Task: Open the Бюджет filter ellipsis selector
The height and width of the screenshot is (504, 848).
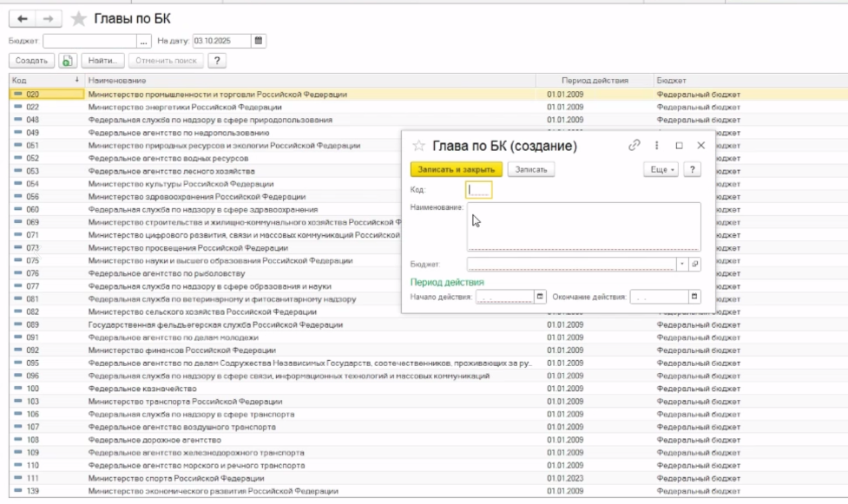Action: tap(144, 41)
